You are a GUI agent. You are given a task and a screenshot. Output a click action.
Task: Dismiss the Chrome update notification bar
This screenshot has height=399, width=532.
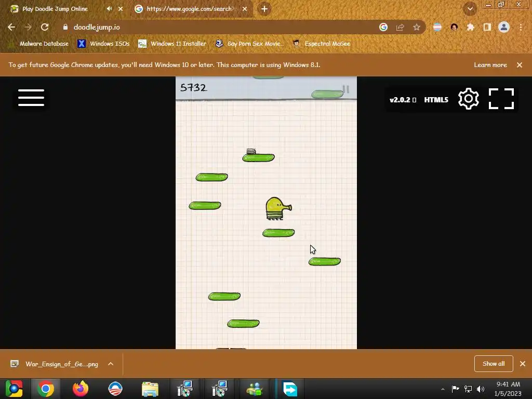[x=520, y=65]
